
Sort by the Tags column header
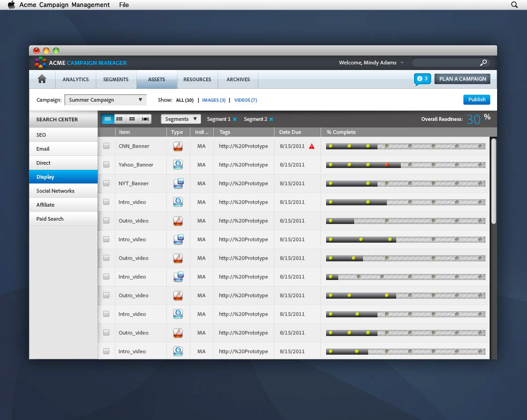[x=244, y=132]
